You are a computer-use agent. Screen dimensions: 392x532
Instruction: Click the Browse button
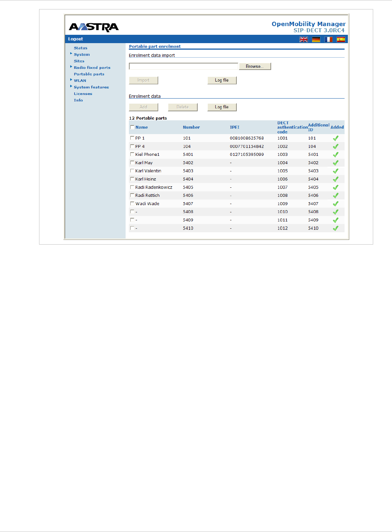(x=255, y=66)
